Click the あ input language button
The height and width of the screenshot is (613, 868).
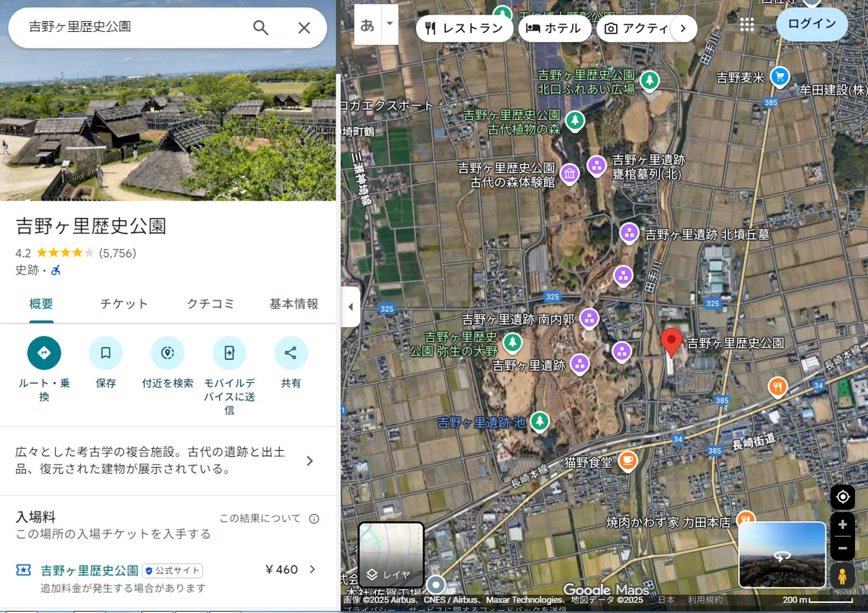point(367,25)
